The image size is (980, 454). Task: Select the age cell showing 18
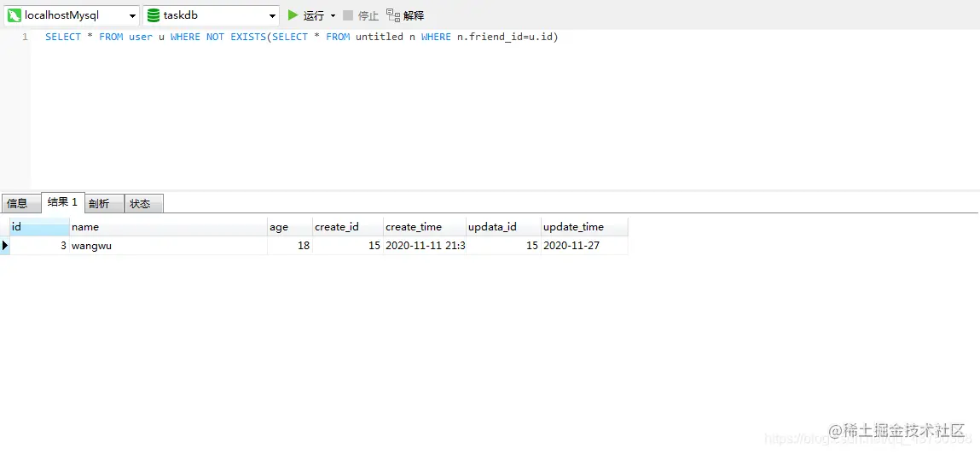[289, 246]
